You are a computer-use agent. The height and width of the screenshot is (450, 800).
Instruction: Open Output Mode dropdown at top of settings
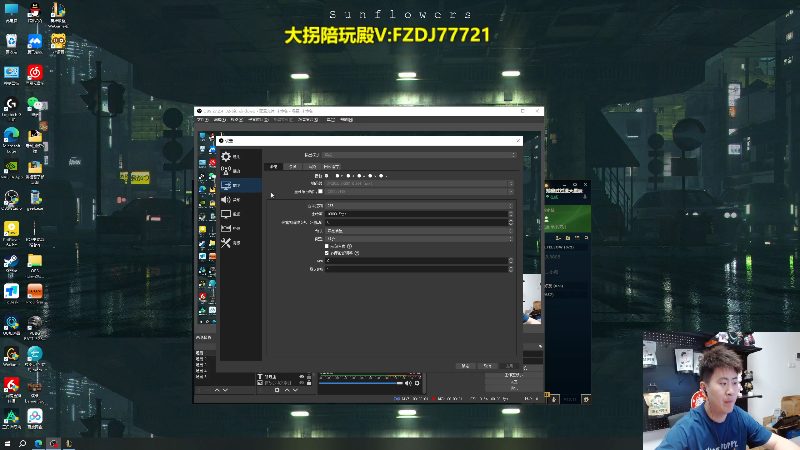[x=419, y=155]
